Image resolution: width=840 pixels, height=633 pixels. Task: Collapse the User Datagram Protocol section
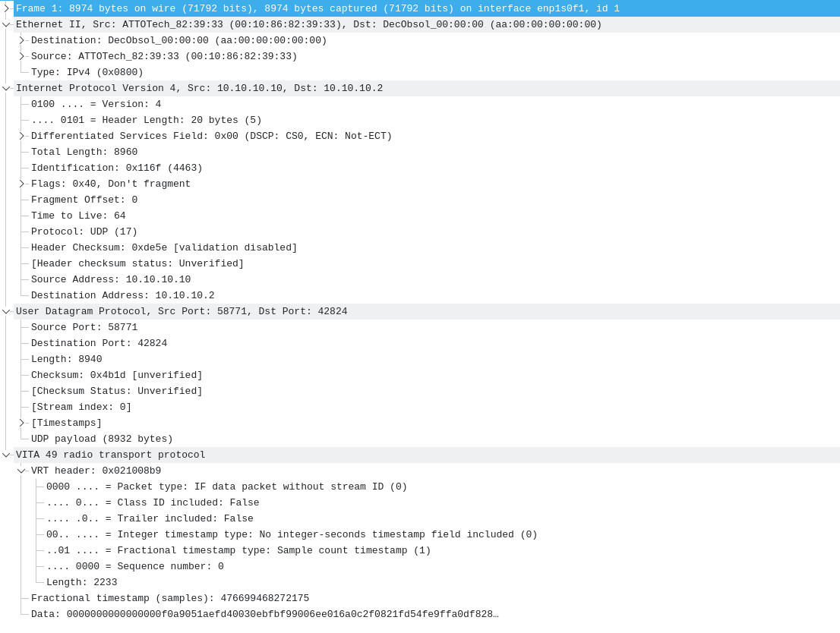click(6, 311)
